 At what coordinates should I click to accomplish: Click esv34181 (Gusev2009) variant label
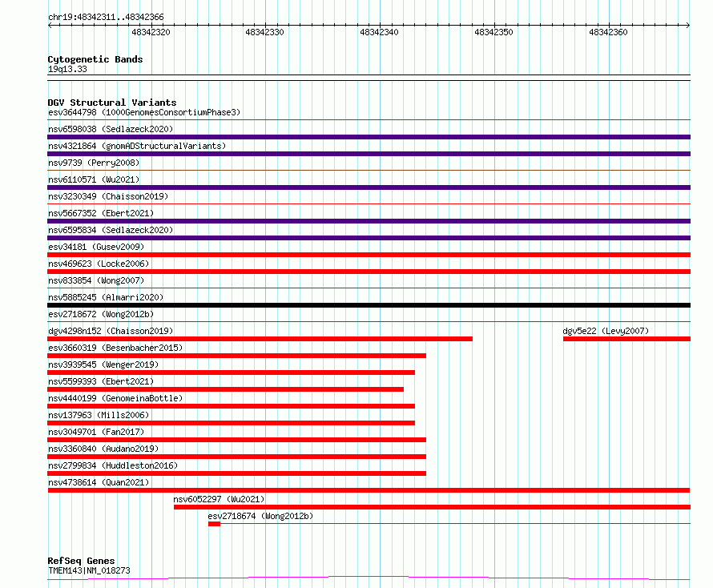point(96,247)
